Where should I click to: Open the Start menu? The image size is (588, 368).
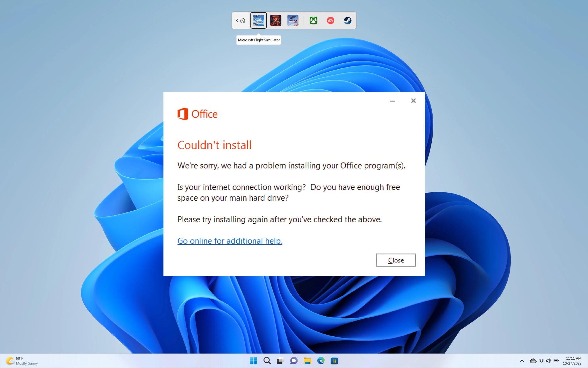coord(254,361)
